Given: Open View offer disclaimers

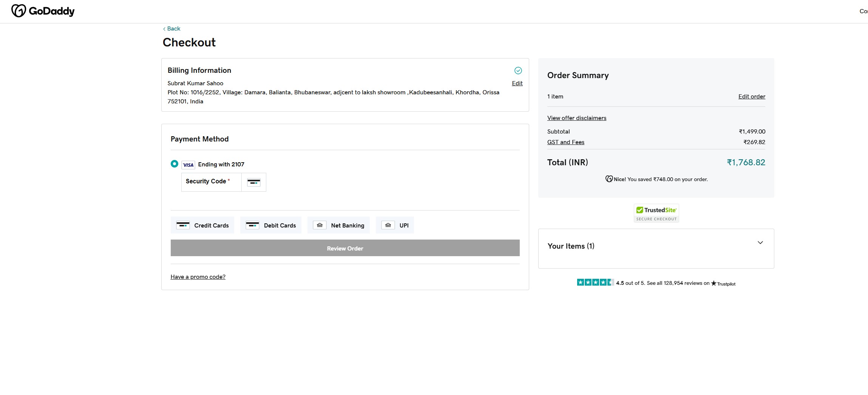Looking at the screenshot, I should point(576,118).
